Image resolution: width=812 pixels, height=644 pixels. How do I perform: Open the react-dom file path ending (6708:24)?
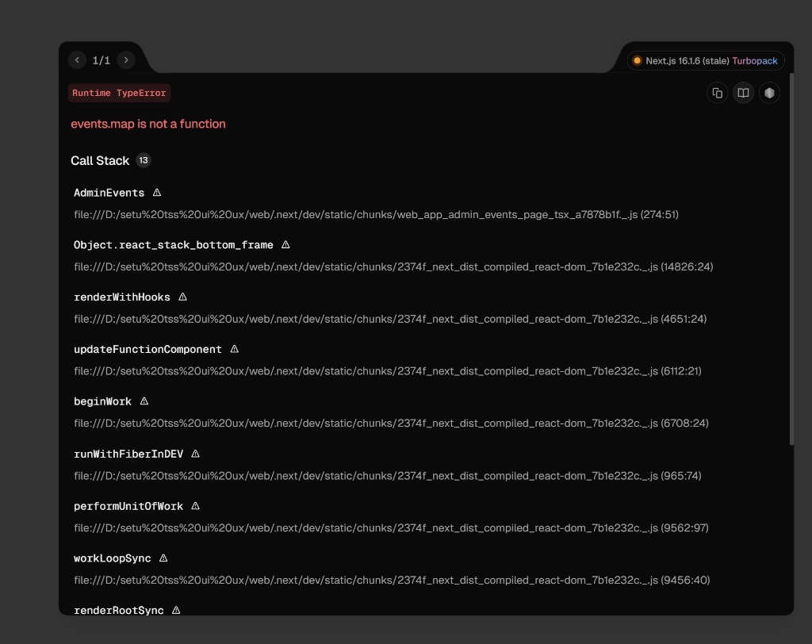click(x=391, y=424)
